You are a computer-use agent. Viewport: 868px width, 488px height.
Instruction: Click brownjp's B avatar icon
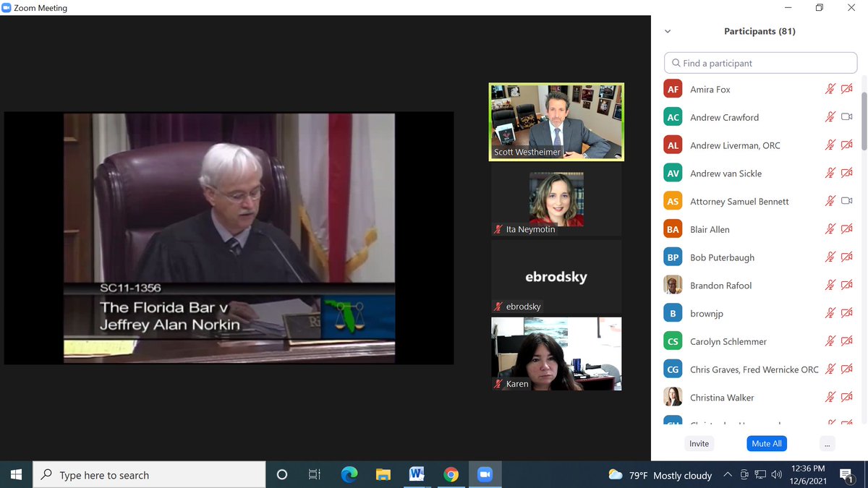pyautogui.click(x=673, y=313)
